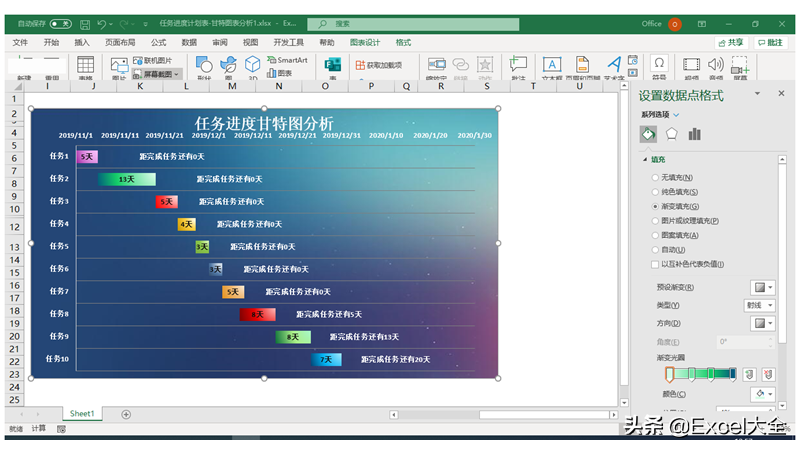Click the Shapes icon
This screenshot has height=450, width=800.
[204, 65]
